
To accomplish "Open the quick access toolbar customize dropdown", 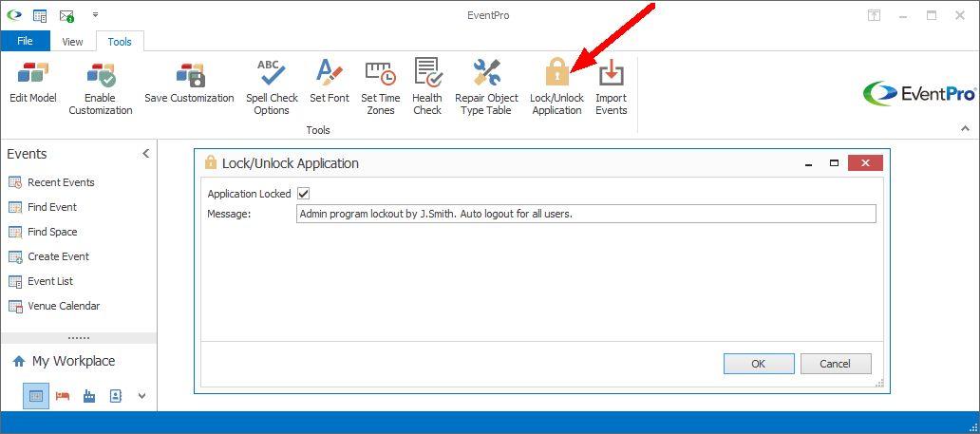I will click(x=95, y=14).
